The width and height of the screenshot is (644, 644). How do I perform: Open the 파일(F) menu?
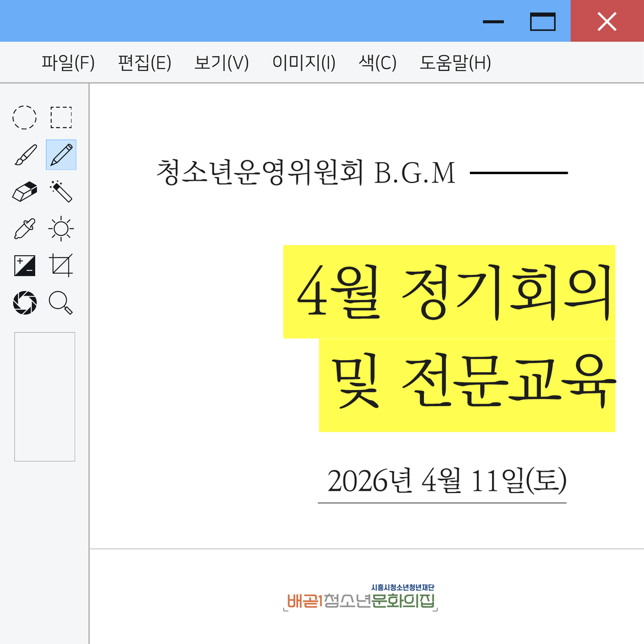coord(68,63)
